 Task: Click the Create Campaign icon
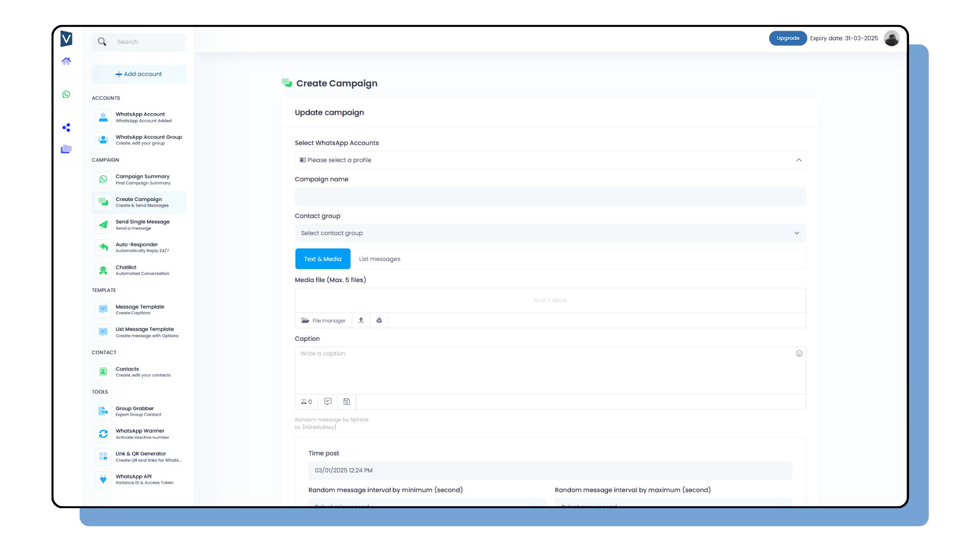click(103, 202)
